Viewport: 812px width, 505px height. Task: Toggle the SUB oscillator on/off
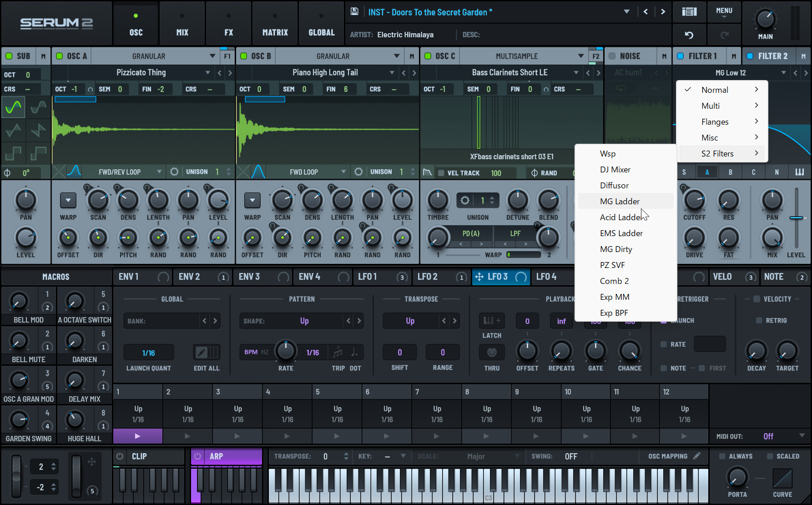[x=9, y=56]
